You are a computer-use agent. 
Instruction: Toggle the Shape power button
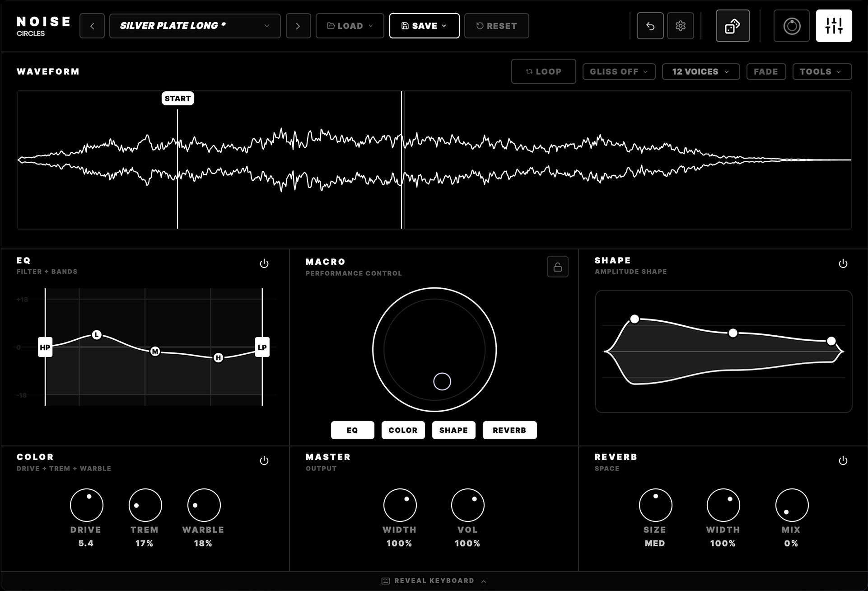843,263
